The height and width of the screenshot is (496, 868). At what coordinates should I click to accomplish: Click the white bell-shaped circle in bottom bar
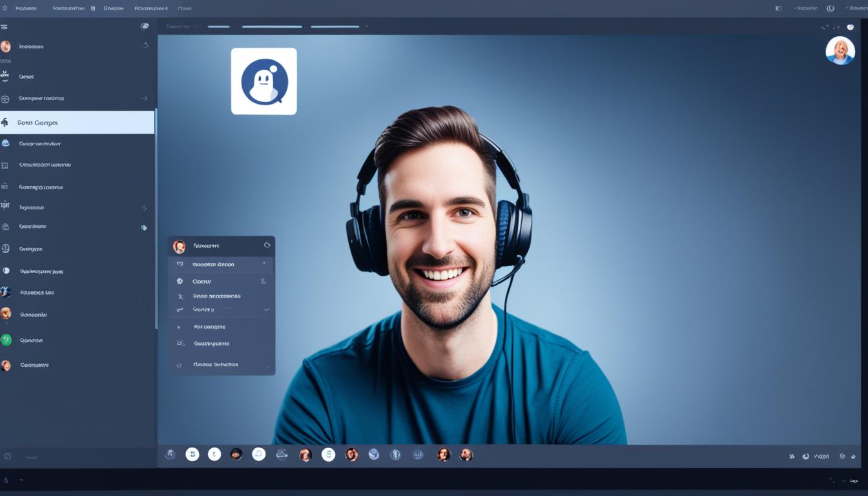coord(258,455)
